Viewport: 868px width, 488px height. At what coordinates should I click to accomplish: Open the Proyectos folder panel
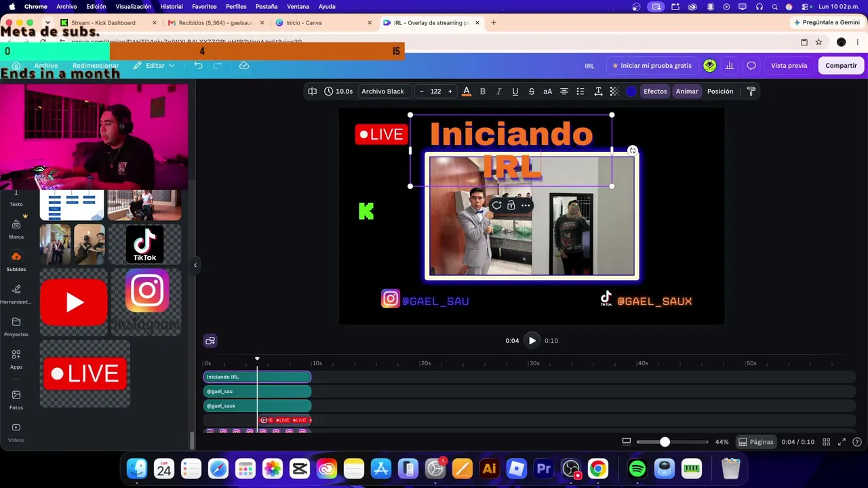(x=16, y=326)
